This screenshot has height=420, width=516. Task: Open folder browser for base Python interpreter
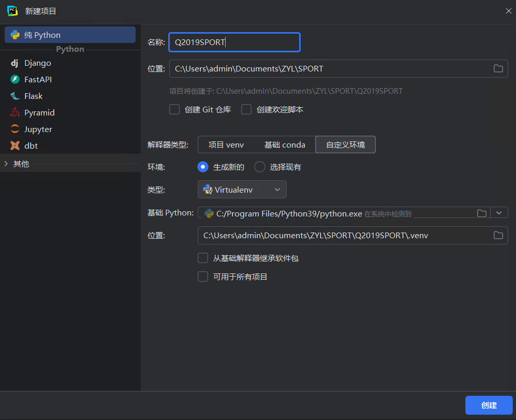(x=481, y=213)
